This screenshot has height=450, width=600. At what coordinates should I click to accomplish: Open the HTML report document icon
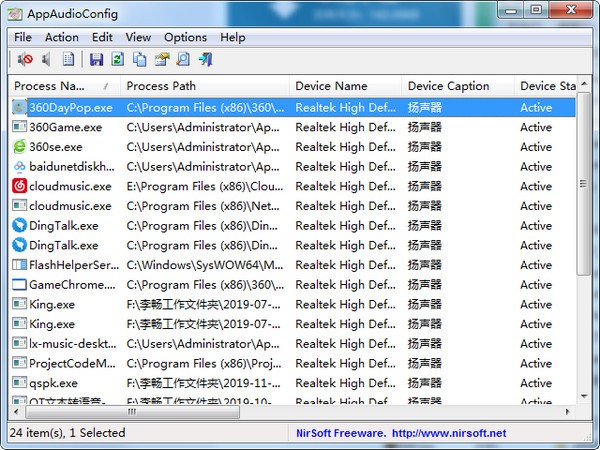[68, 60]
